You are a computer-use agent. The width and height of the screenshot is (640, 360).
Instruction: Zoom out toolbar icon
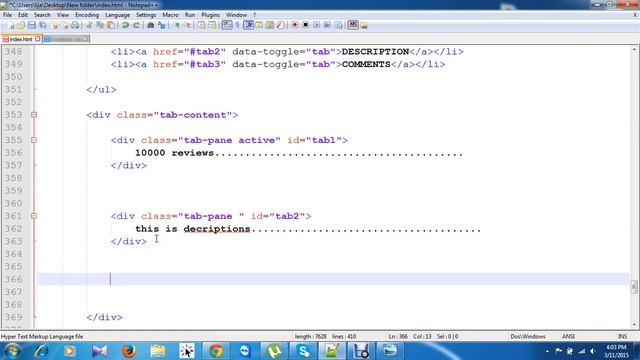(x=188, y=25)
